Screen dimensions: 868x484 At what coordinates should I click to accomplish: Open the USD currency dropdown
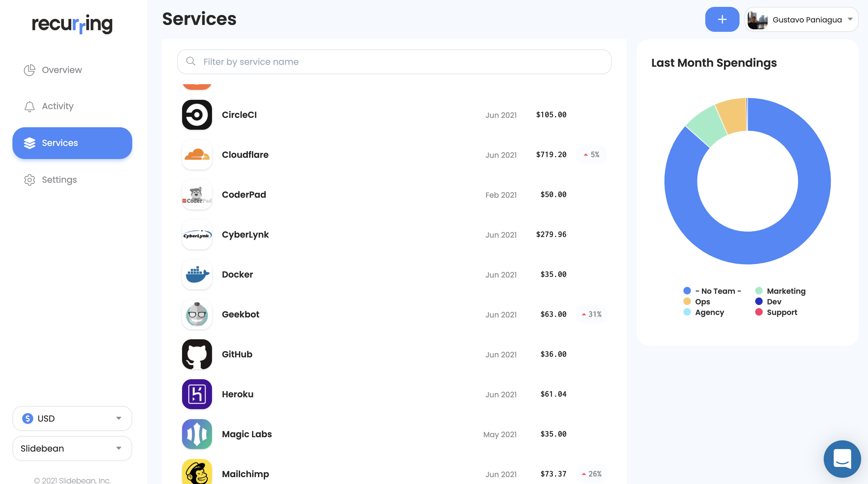[x=72, y=418]
